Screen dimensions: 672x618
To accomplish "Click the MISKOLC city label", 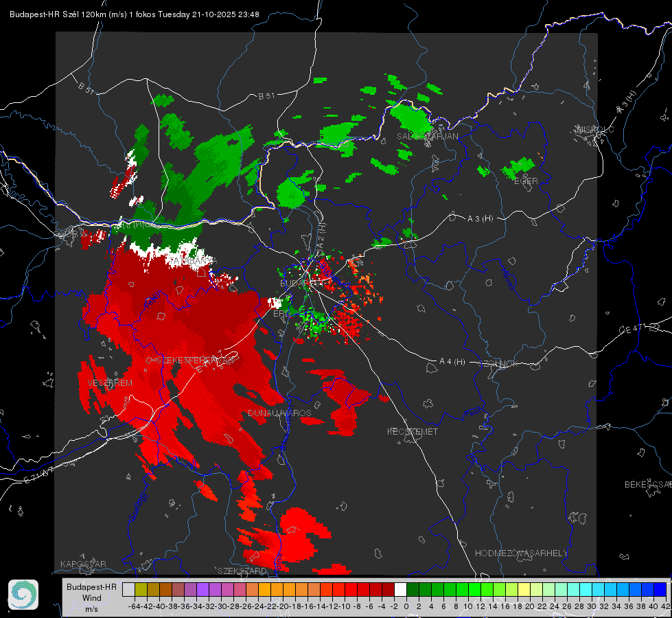I will [594, 130].
